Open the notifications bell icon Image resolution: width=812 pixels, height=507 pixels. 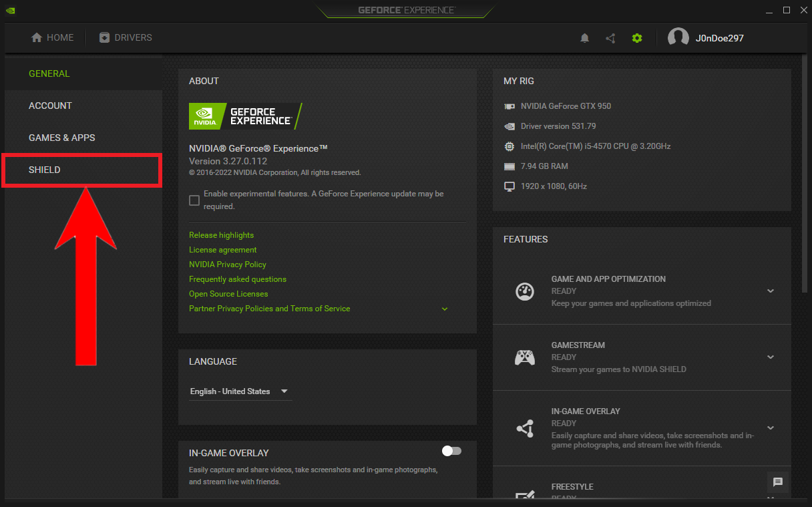(584, 38)
